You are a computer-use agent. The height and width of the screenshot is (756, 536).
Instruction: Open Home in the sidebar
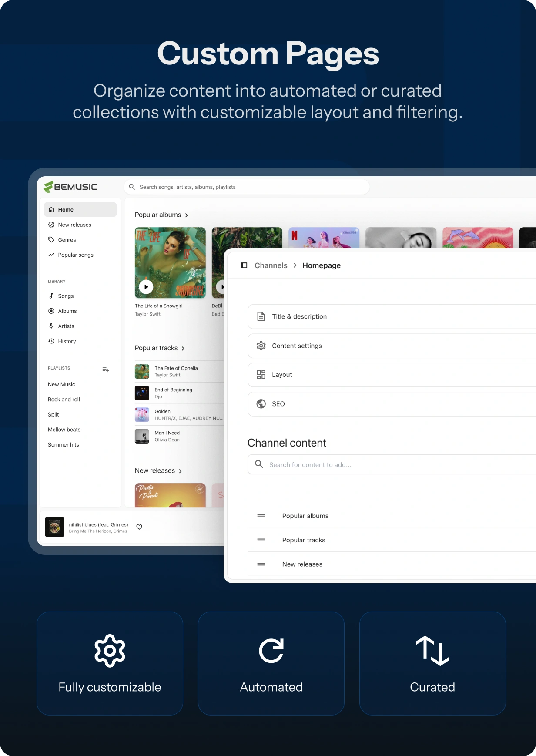[80, 209]
